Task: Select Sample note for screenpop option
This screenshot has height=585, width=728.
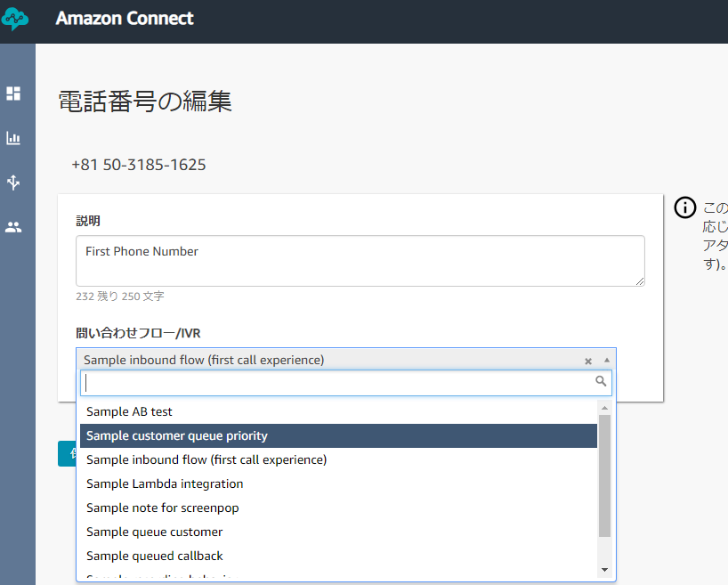Action: pyautogui.click(x=338, y=508)
